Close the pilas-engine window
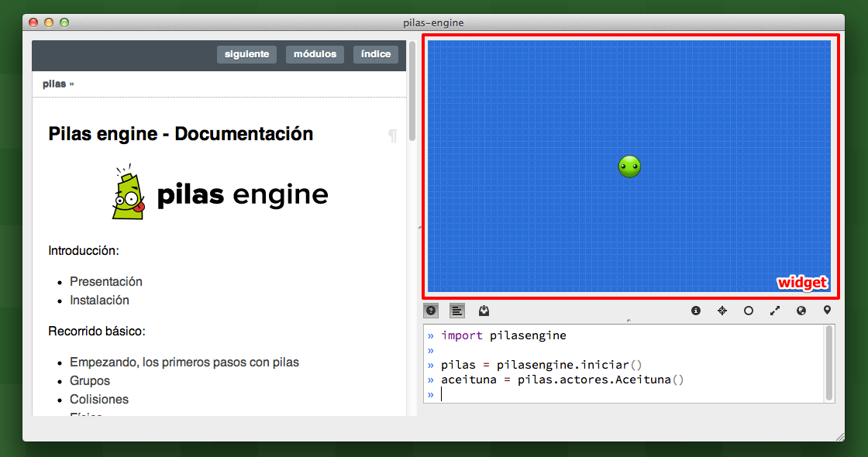 click(33, 22)
